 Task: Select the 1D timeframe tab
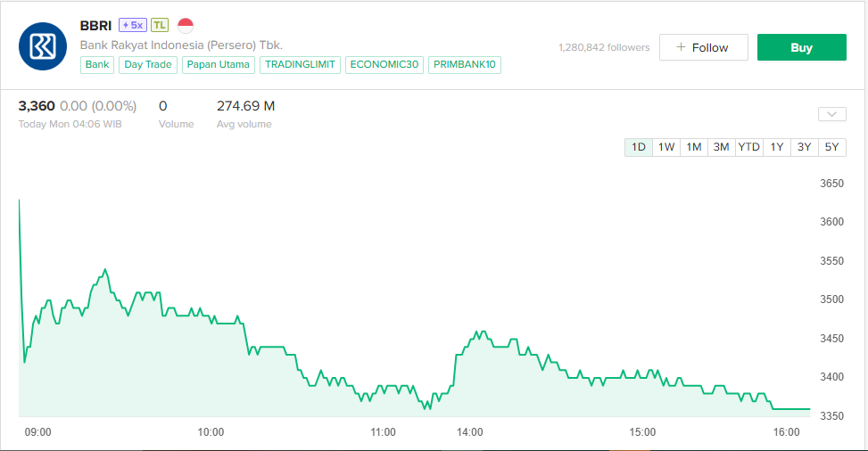point(638,147)
